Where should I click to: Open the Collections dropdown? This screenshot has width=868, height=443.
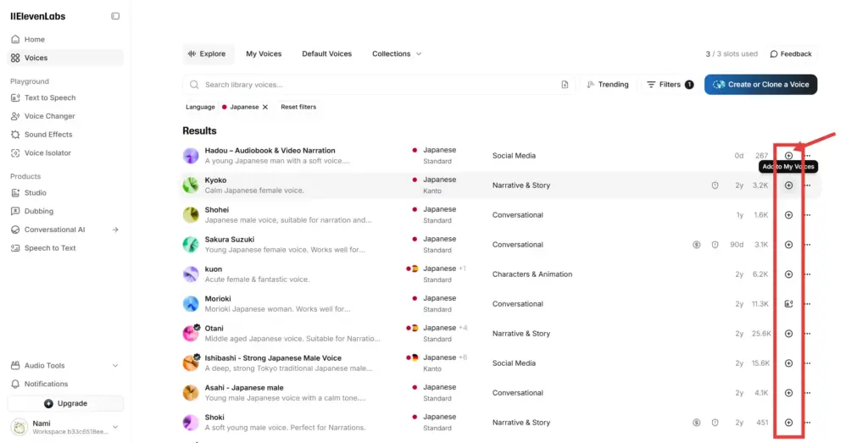397,53
